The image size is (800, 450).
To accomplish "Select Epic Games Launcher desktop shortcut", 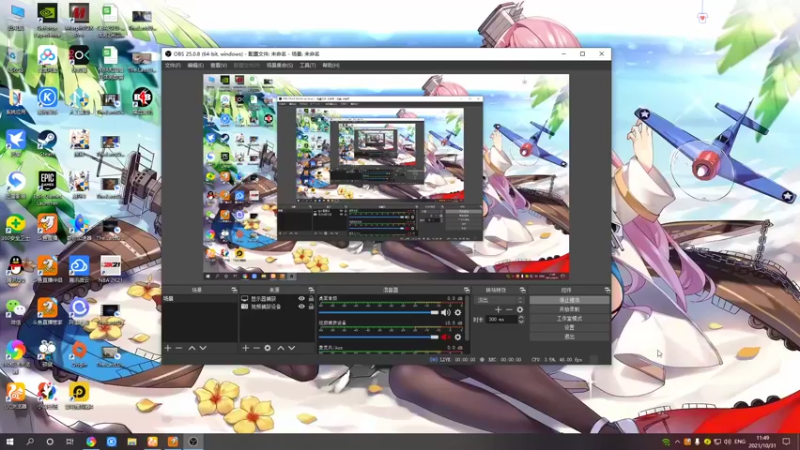I will pos(47,187).
